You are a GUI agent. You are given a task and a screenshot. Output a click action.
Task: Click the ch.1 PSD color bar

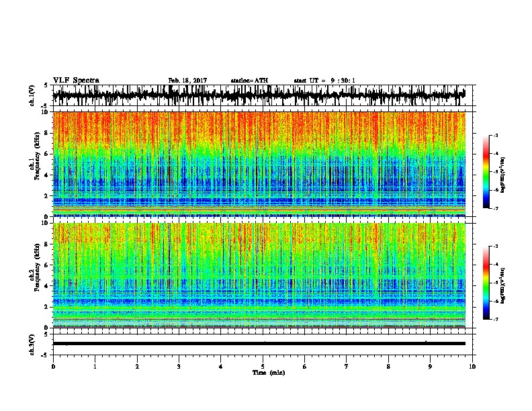coord(486,172)
